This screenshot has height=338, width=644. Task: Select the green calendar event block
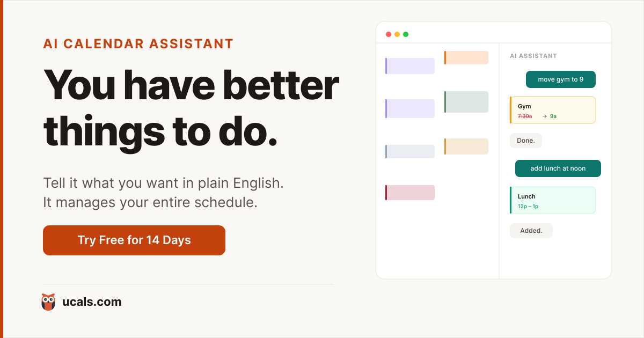pyautogui.click(x=466, y=102)
